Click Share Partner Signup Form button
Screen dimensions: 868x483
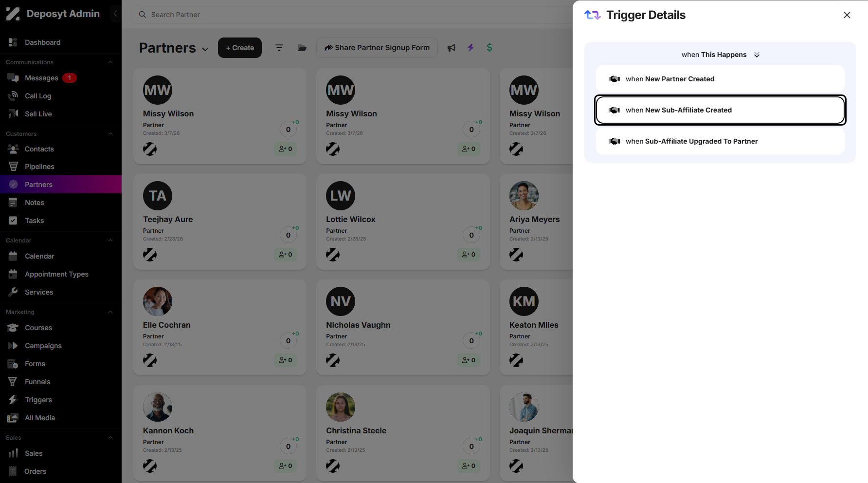(x=377, y=48)
